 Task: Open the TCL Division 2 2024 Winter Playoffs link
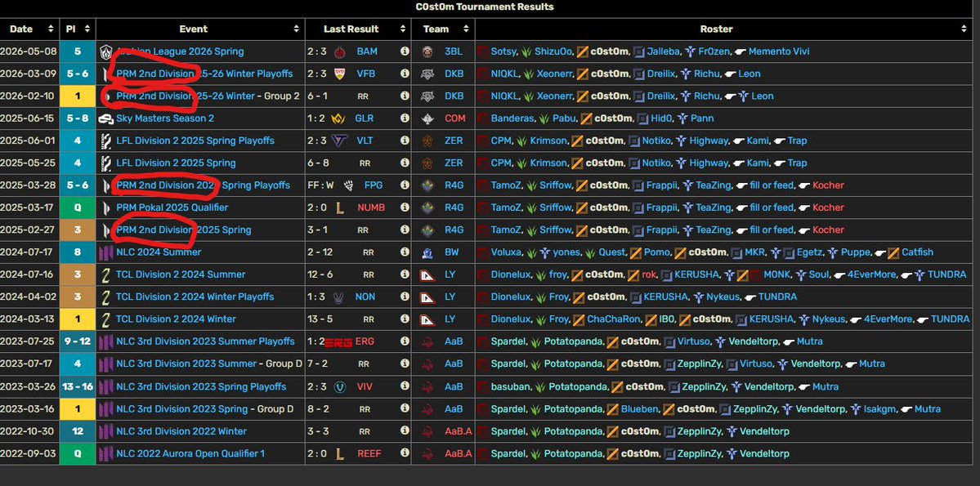coord(195,297)
